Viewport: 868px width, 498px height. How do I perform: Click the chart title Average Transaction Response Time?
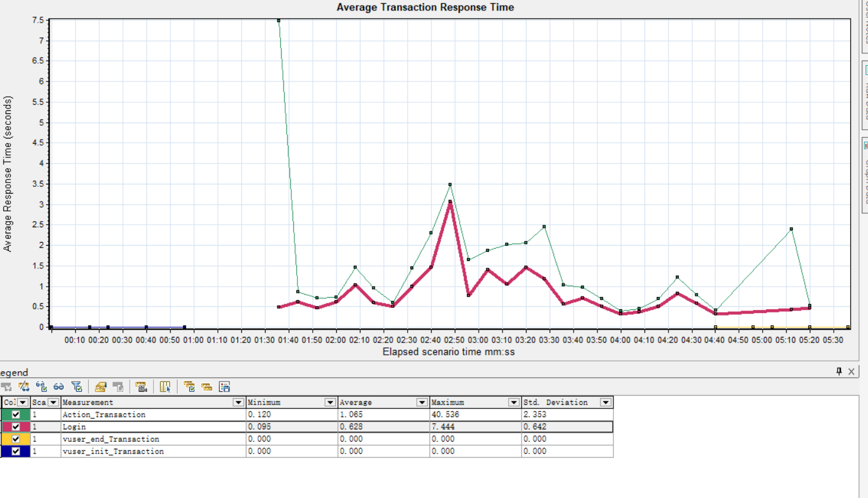point(425,7)
